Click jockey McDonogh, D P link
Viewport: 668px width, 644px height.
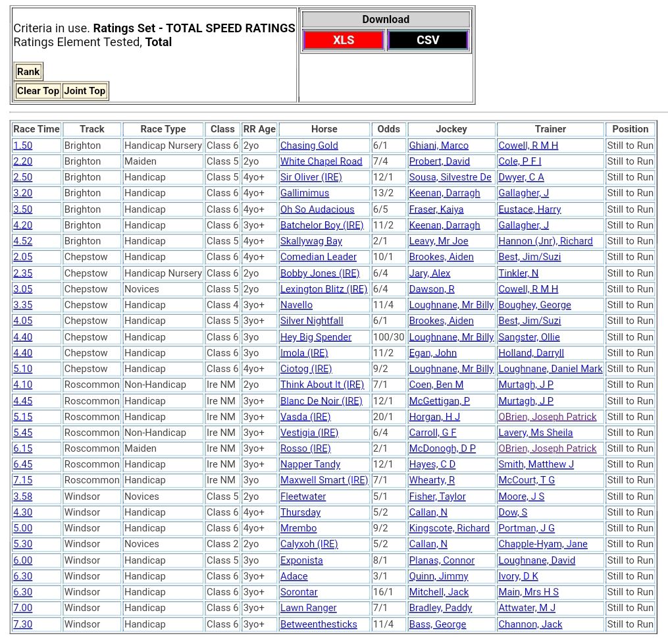442,448
